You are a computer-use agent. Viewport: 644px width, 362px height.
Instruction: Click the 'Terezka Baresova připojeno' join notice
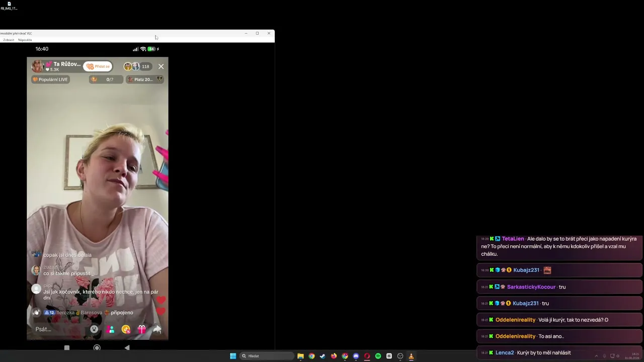tap(89, 312)
